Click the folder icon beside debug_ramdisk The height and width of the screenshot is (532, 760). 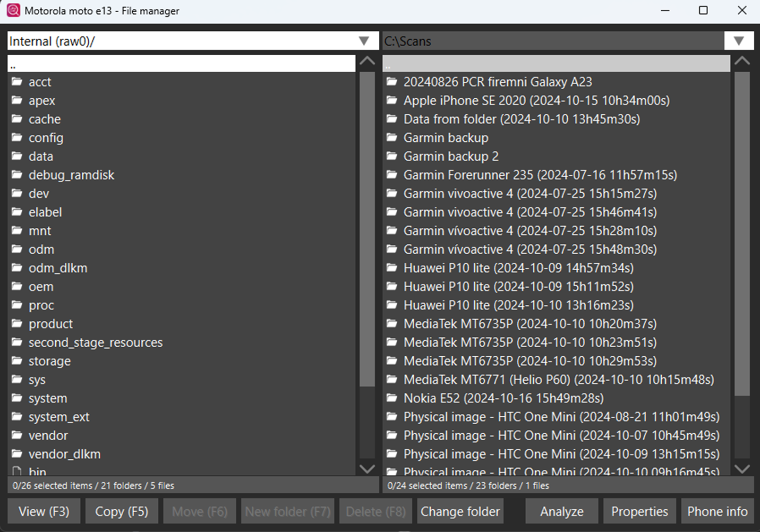tap(17, 175)
